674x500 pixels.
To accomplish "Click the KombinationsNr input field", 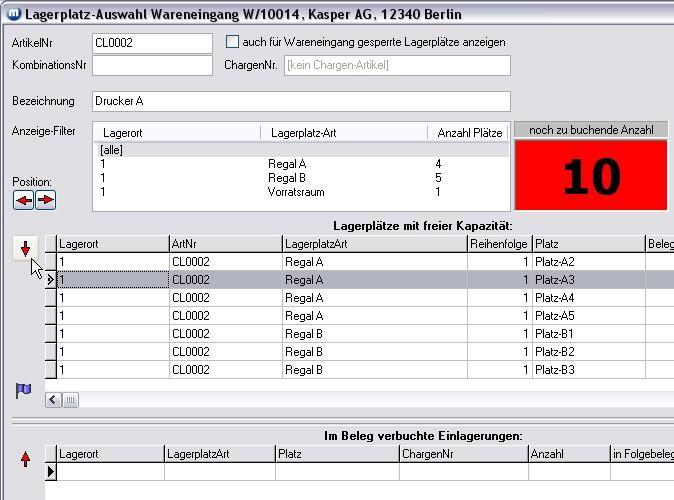I will tap(152, 65).
